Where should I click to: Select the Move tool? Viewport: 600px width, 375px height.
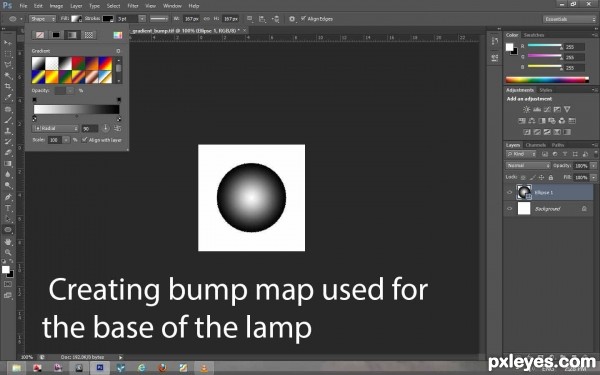[x=8, y=42]
